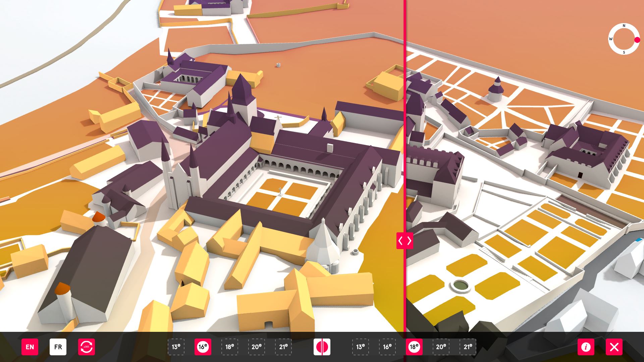This screenshot has height=362, width=644.
Task: Switch language to English (EN)
Action: tap(30, 347)
